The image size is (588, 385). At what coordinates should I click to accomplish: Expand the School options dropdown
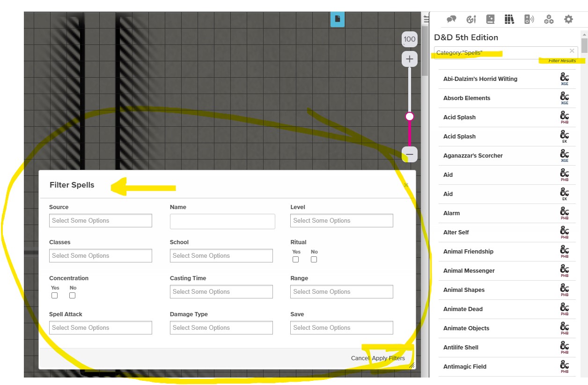[221, 255]
